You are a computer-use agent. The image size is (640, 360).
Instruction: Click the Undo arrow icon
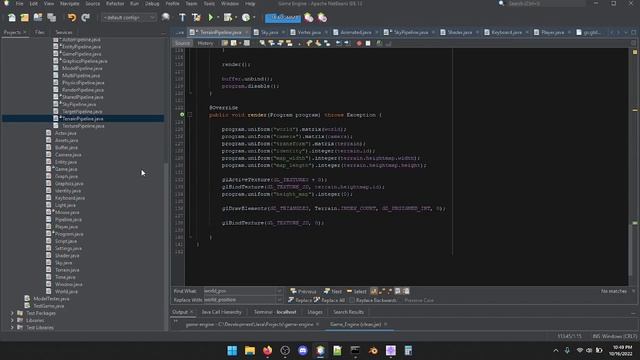click(72, 18)
